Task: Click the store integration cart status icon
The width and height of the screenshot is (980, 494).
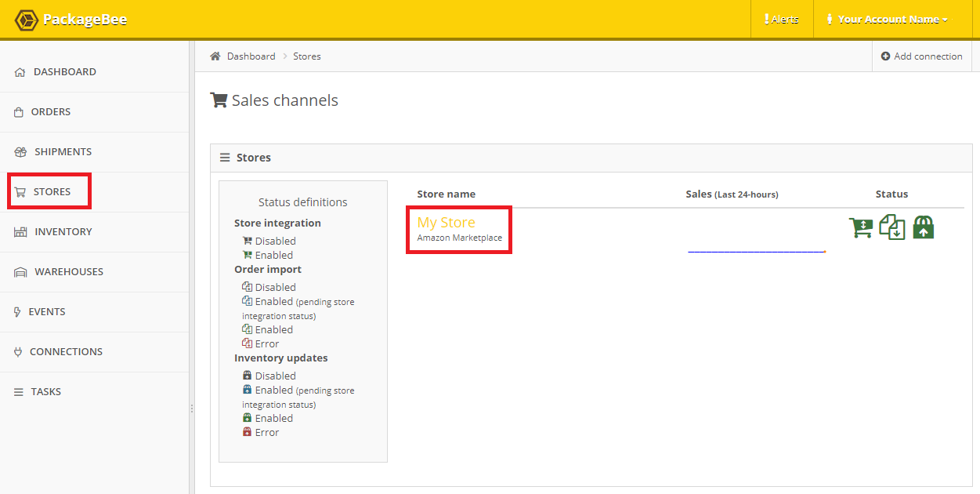Action: pyautogui.click(x=861, y=227)
